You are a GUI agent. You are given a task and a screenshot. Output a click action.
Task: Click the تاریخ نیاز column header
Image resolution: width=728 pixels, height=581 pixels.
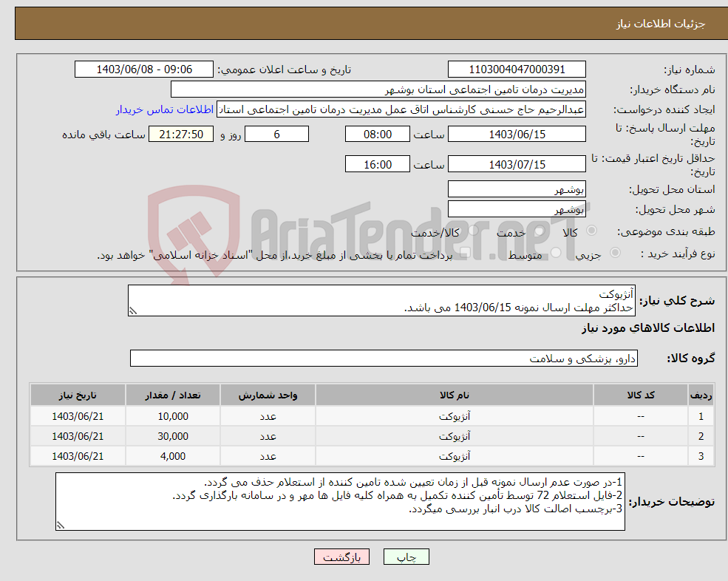pyautogui.click(x=78, y=395)
